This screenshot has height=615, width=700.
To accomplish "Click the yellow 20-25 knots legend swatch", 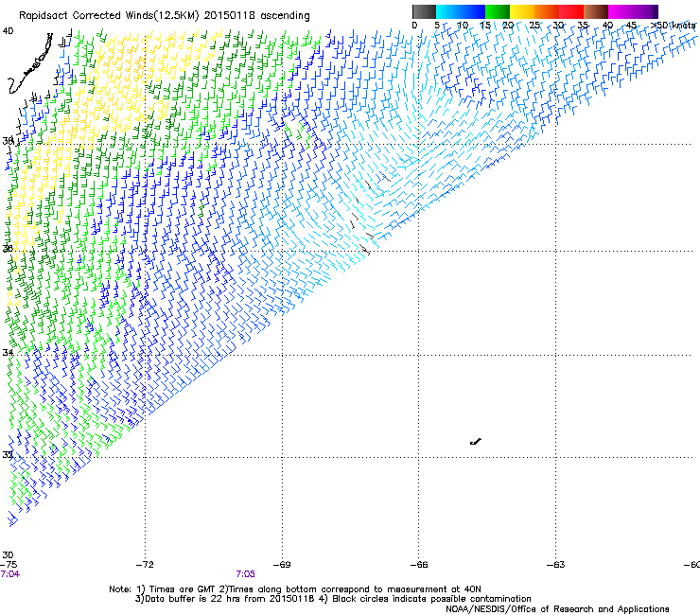I will [x=522, y=11].
